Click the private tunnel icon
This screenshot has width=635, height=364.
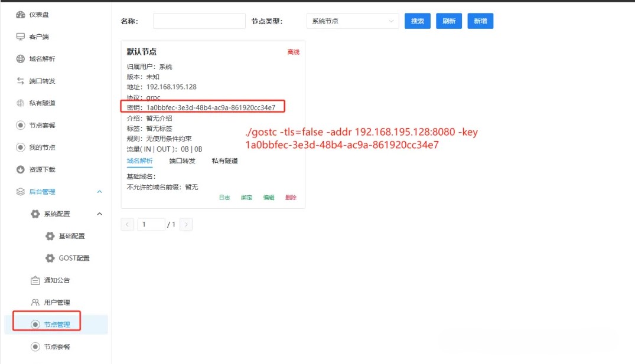click(x=21, y=103)
